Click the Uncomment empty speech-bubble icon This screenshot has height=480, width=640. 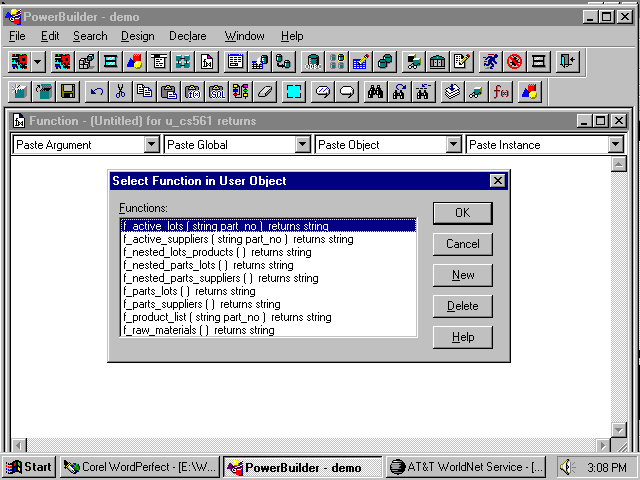coord(347,92)
